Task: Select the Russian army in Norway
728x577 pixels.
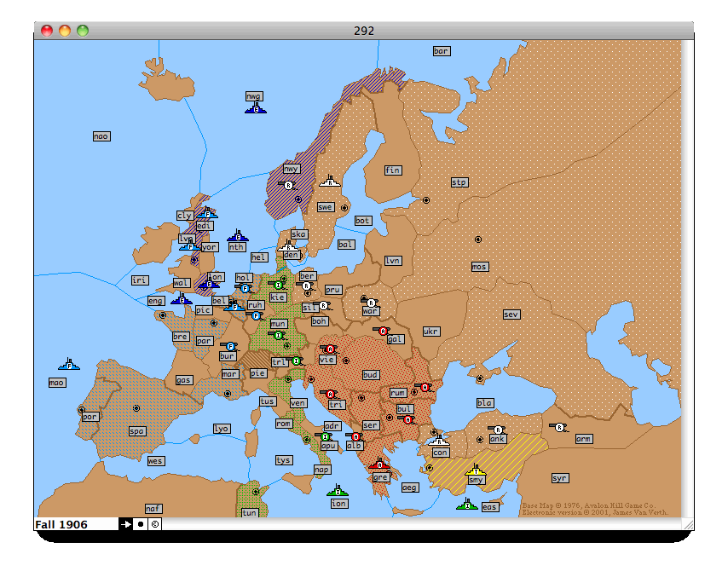Action: 288,185
